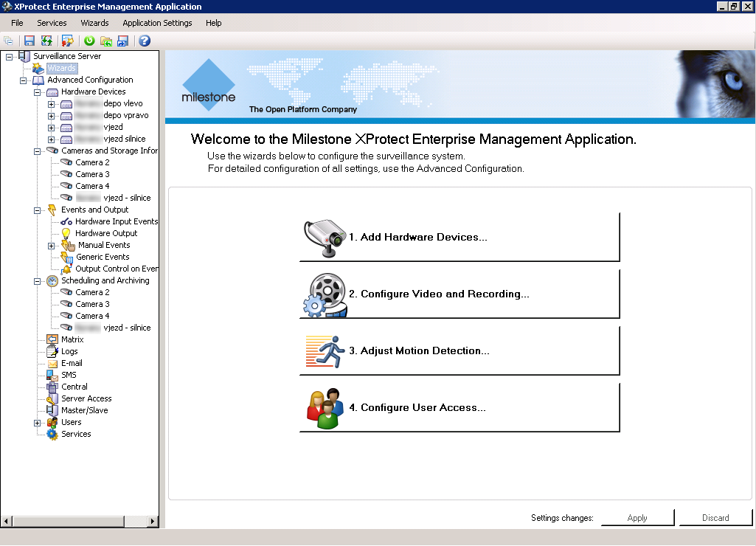This screenshot has height=546, width=756.
Task: Open help via the blue question mark icon
Action: click(145, 41)
